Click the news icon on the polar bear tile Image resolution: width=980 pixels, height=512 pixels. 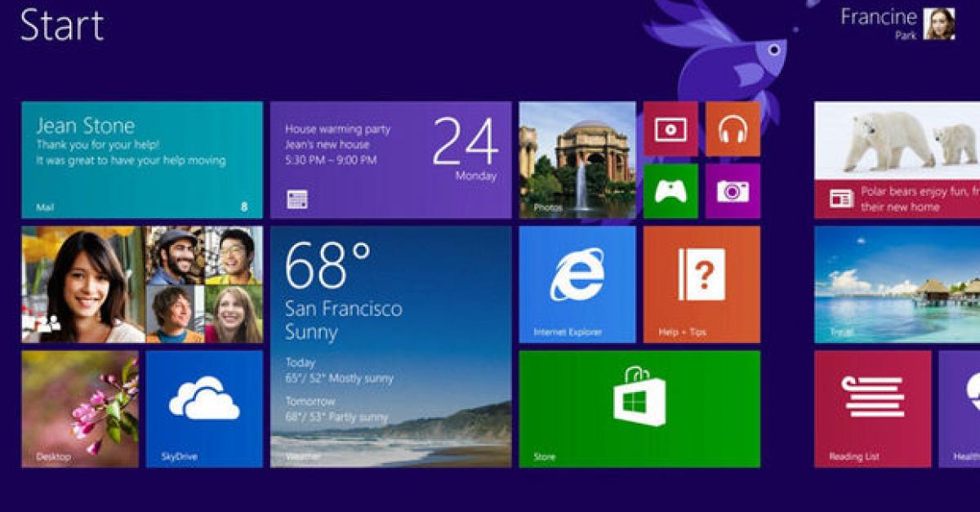pyautogui.click(x=841, y=198)
